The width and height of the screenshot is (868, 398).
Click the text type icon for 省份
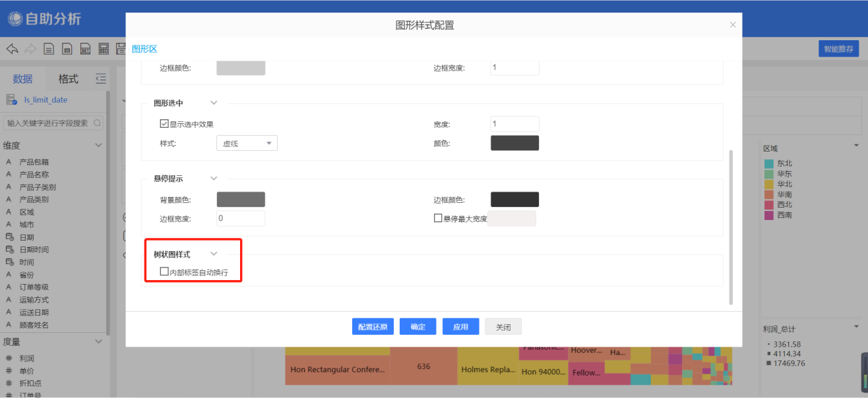click(9, 275)
